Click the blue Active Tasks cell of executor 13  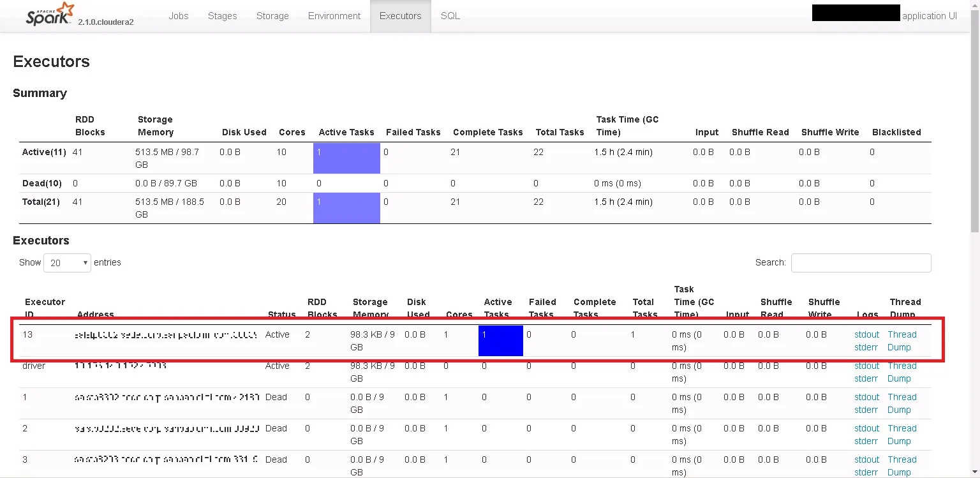point(501,341)
